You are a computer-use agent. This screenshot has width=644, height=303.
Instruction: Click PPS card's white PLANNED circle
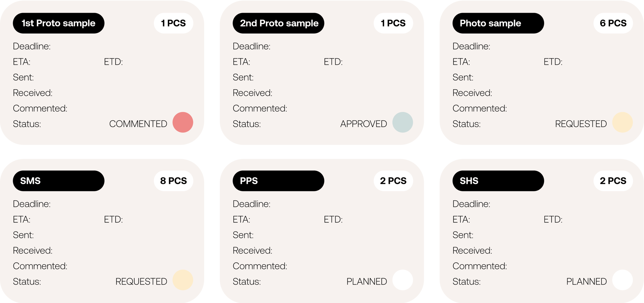[402, 280]
